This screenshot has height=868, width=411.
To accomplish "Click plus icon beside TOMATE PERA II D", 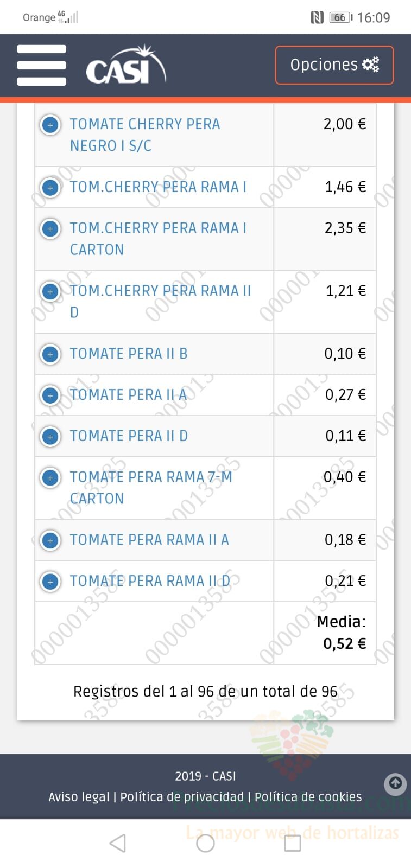I will tap(50, 437).
